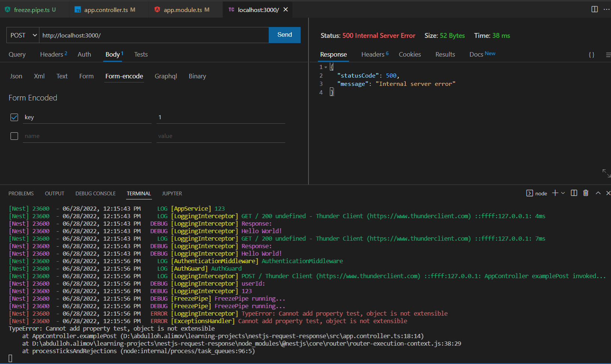Viewport: 611px width, 364px height.
Task: Open the POST method dropdown
Action: (23, 35)
